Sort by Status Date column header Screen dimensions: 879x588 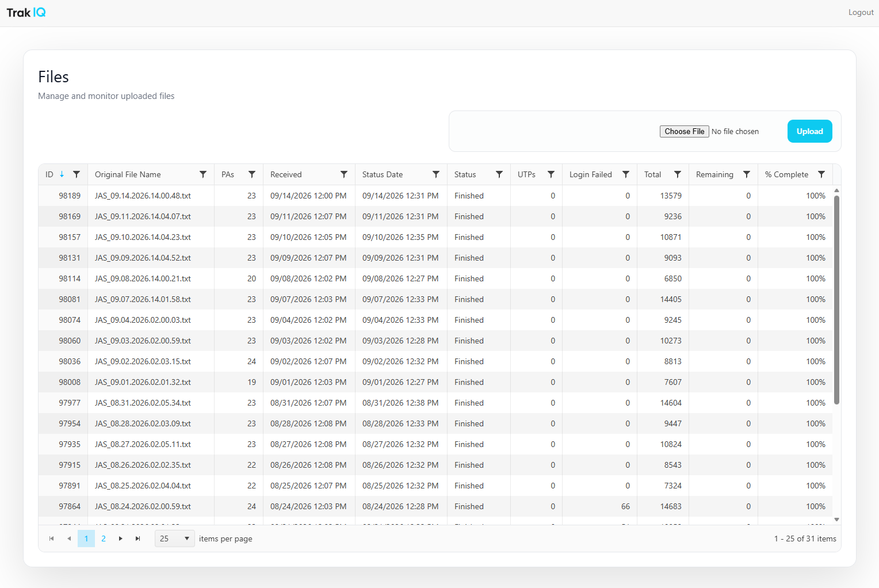pyautogui.click(x=383, y=174)
